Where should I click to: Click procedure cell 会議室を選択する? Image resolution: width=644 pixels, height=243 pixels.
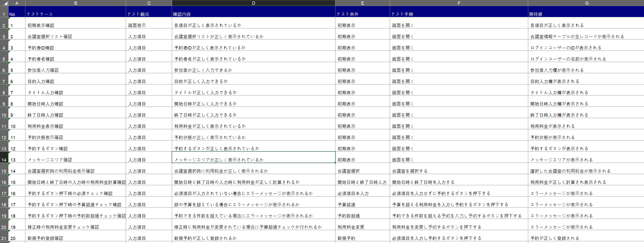click(459, 169)
